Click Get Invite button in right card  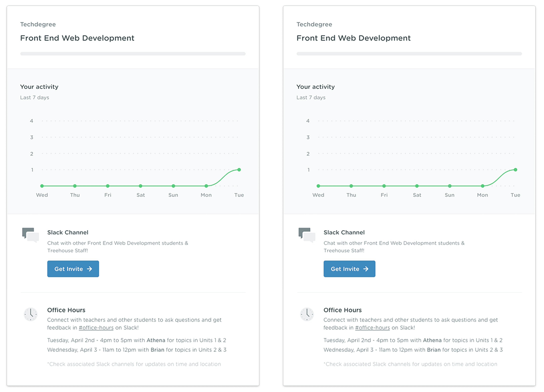click(x=349, y=269)
